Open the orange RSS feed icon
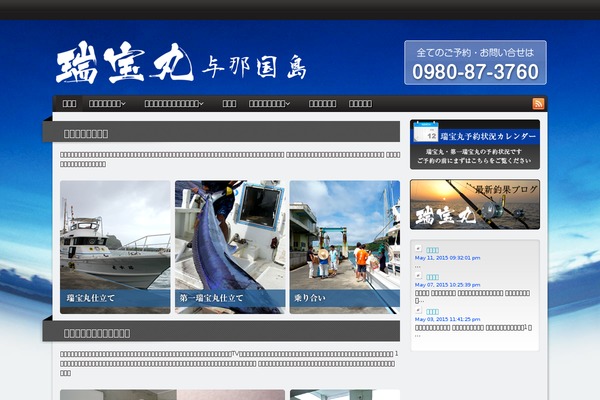 538,104
